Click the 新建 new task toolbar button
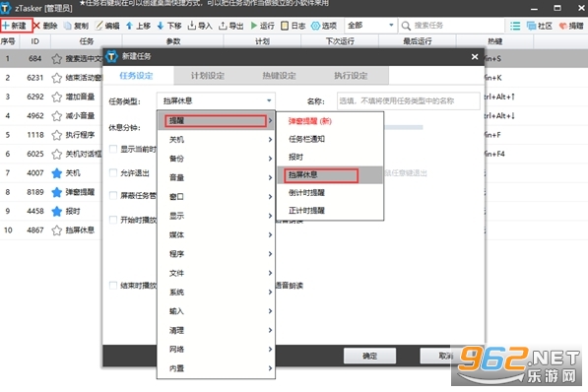Viewport: 588px width, 392px height. (16, 26)
